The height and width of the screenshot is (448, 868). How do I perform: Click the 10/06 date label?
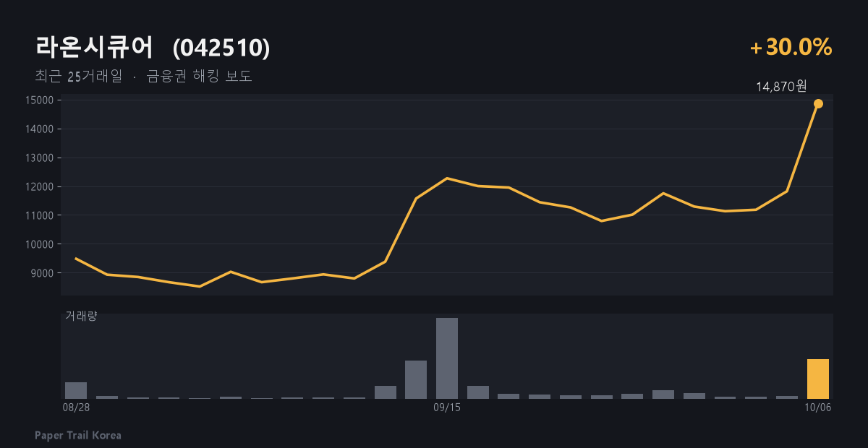(818, 408)
